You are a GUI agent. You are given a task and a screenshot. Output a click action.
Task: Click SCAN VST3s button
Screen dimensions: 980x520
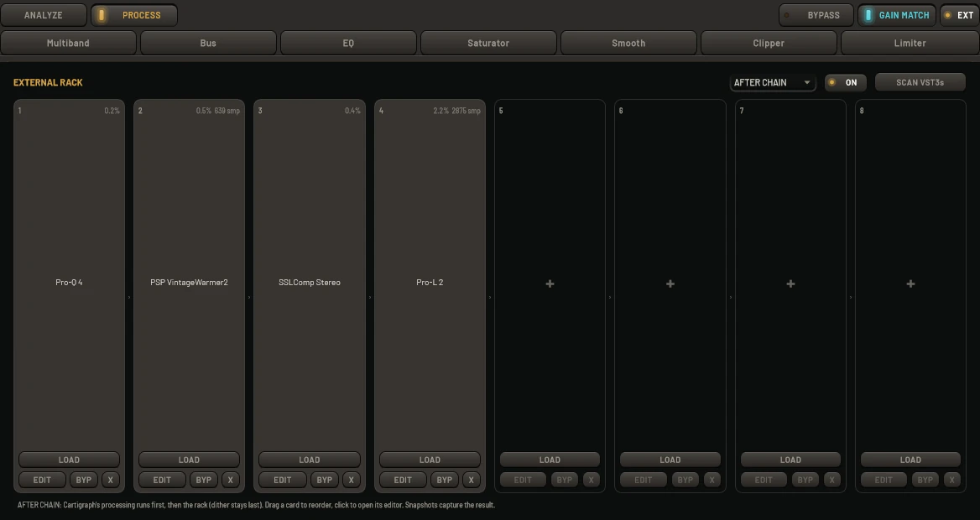coord(920,82)
